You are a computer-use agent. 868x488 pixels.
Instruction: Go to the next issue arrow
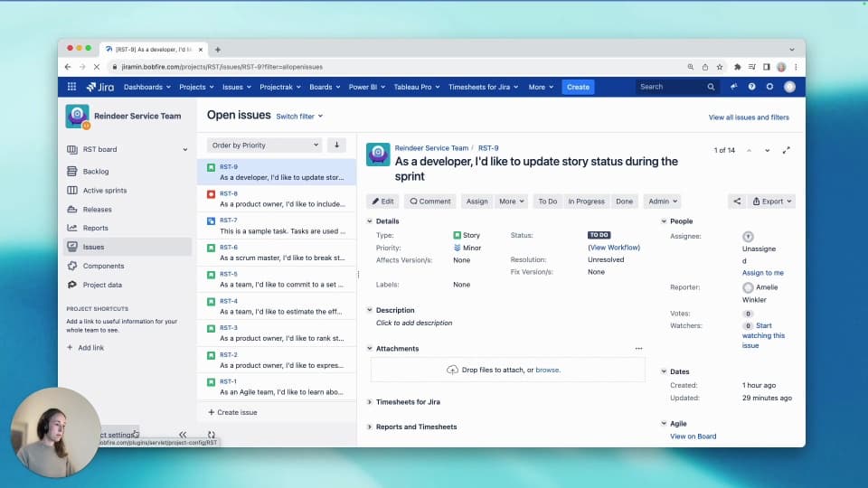click(x=768, y=150)
